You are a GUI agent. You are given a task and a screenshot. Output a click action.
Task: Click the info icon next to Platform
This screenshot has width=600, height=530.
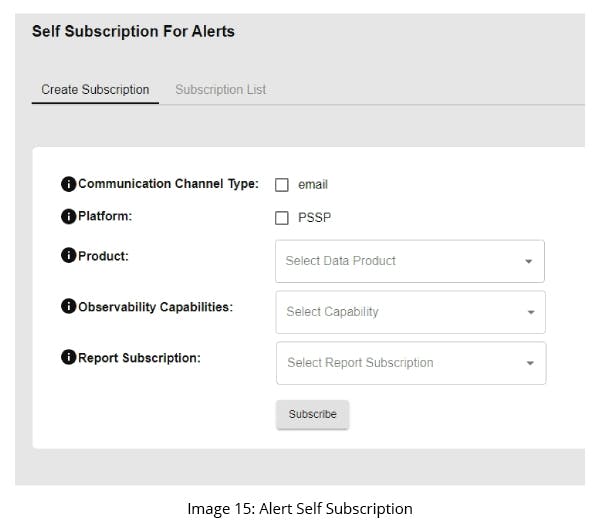tap(69, 216)
